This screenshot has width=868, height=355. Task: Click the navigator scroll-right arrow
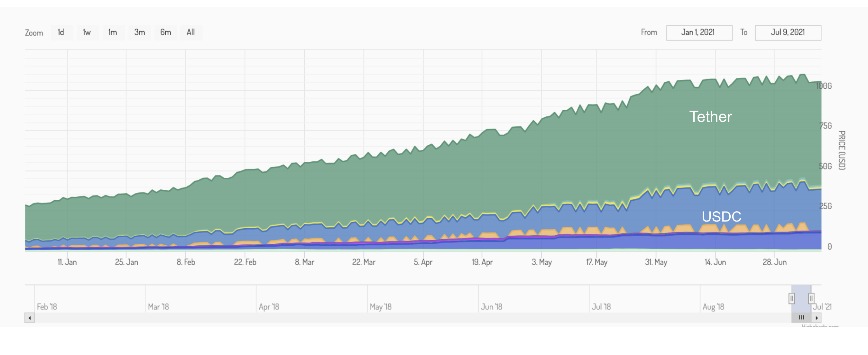point(817,318)
